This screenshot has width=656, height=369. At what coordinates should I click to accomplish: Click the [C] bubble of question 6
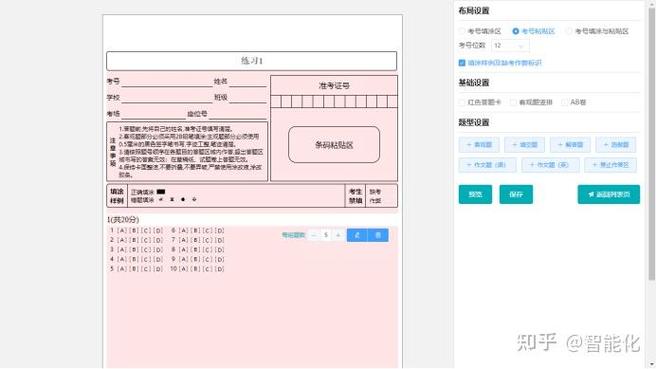(x=208, y=231)
